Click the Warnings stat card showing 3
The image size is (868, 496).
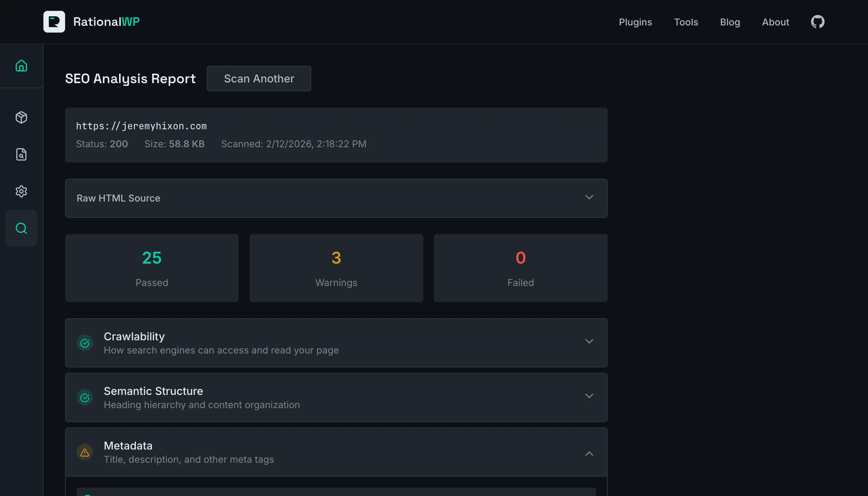(336, 268)
